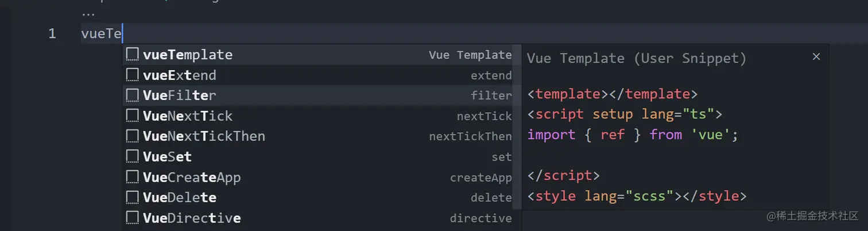Image resolution: width=868 pixels, height=231 pixels.
Task: Click the snippet icon beside VueFilter
Action: point(133,95)
